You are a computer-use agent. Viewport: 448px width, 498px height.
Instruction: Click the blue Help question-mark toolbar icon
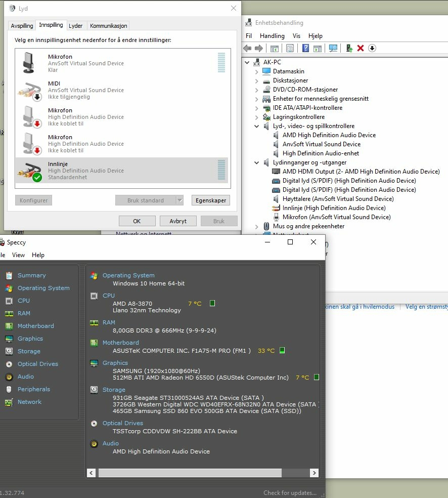tap(305, 48)
